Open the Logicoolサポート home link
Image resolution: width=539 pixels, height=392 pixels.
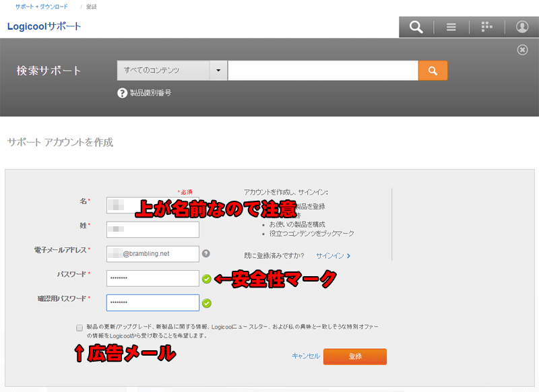44,27
